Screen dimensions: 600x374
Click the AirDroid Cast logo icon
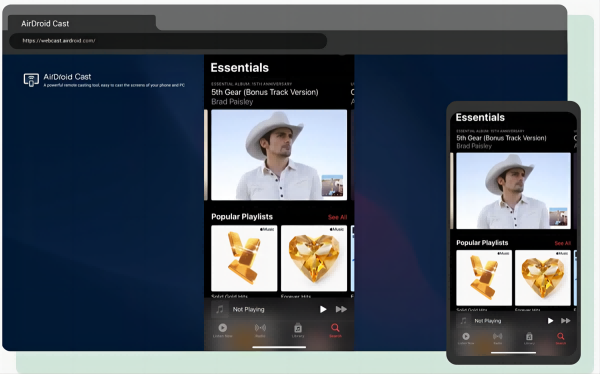click(31, 80)
